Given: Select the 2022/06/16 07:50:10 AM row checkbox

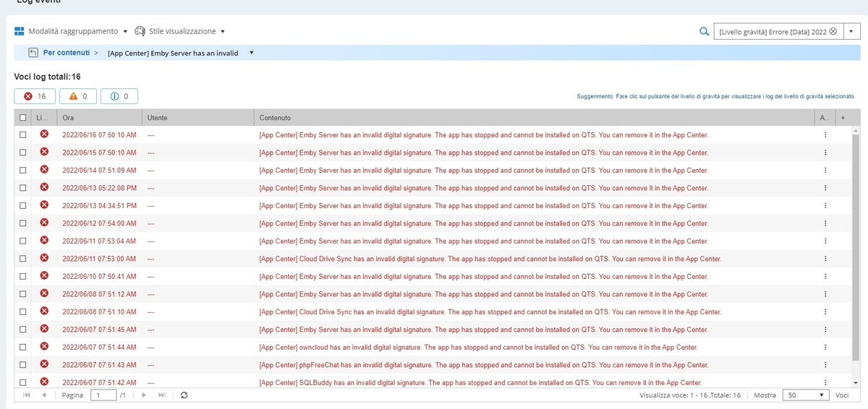Looking at the screenshot, I should click(23, 135).
